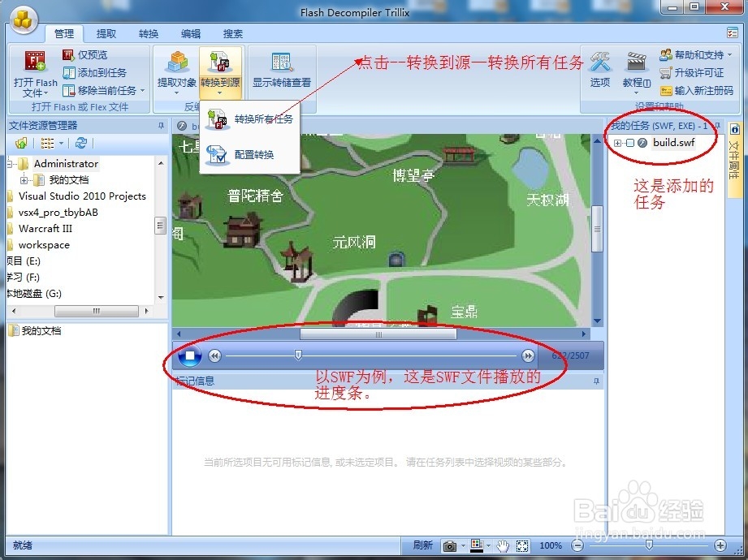Click the zoom in plus button

coord(720,545)
